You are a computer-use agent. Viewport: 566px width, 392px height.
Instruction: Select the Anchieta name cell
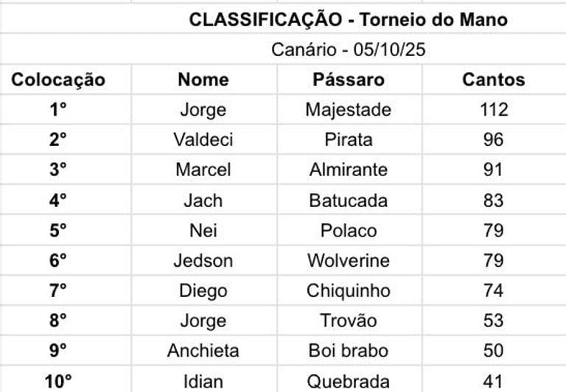click(x=204, y=351)
